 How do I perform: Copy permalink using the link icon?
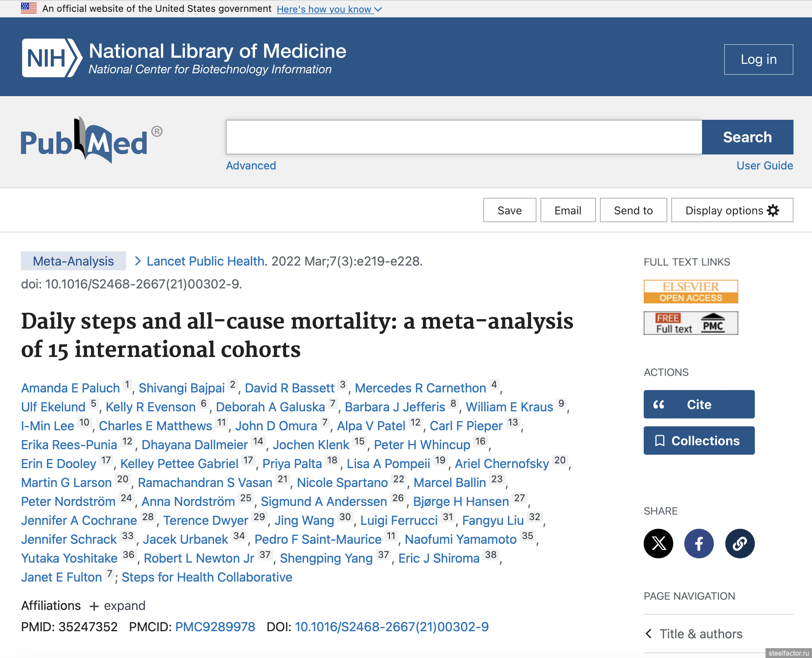click(x=739, y=543)
